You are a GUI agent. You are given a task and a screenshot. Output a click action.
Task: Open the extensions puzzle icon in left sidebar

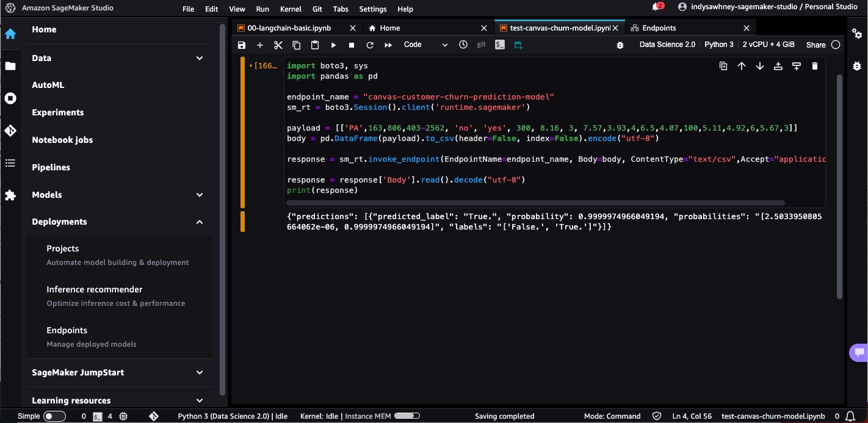pyautogui.click(x=10, y=195)
